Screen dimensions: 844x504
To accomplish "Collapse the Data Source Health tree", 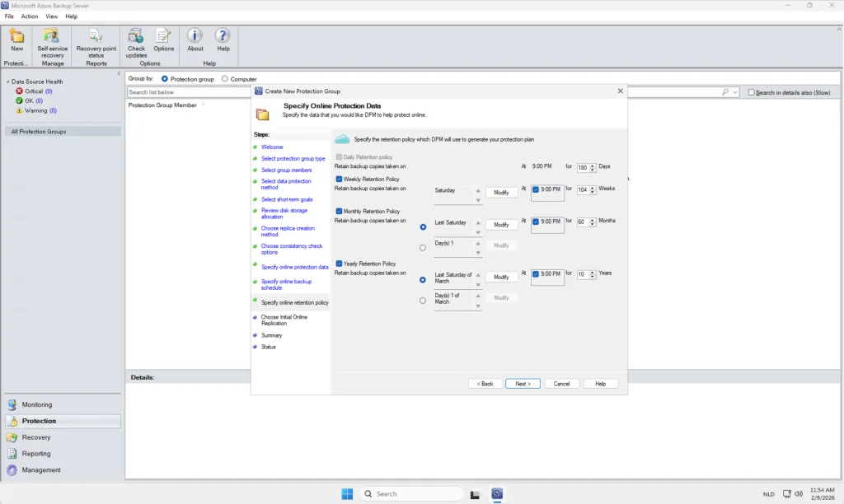I will click(7, 82).
